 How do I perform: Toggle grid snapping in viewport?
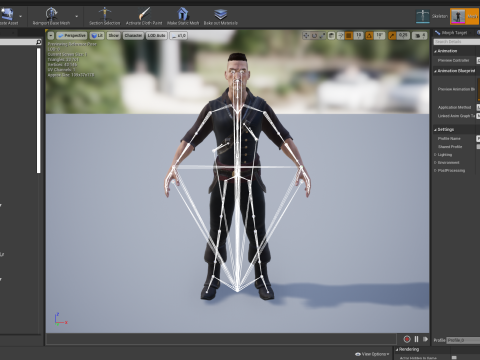[x=349, y=35]
